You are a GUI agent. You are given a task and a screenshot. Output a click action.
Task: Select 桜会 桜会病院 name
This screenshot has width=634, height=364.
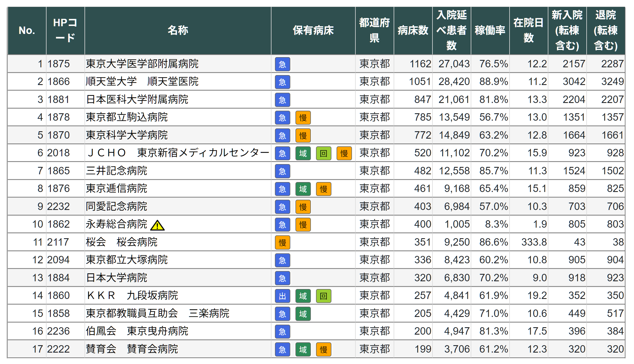122,242
